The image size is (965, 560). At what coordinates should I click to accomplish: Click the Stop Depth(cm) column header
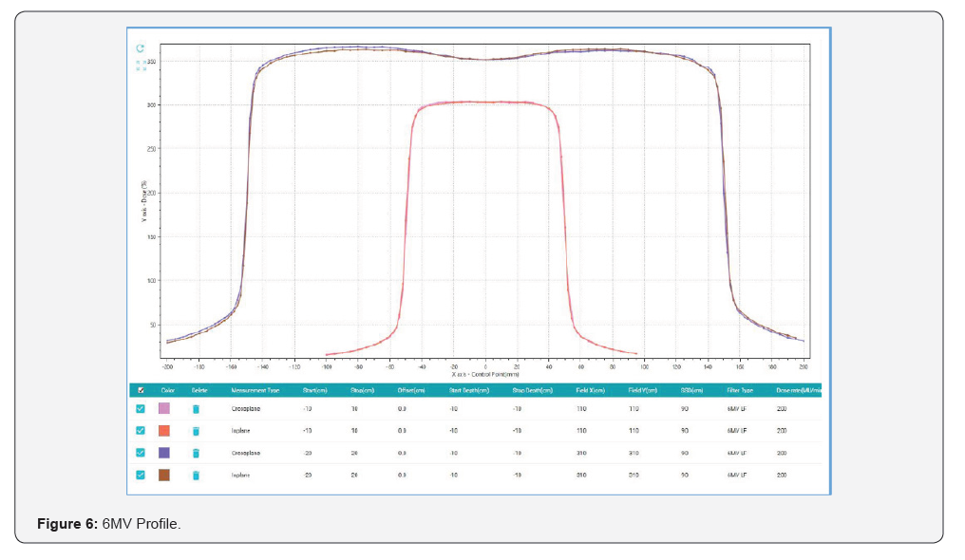point(532,390)
